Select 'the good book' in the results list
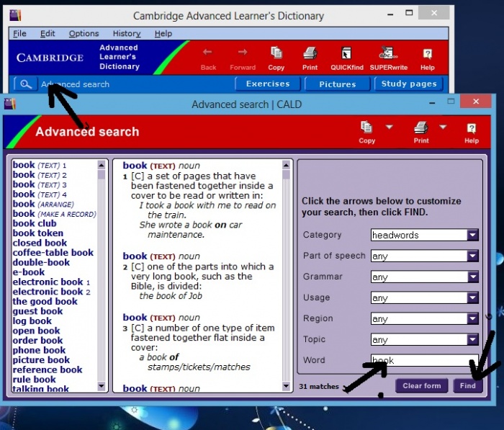 pyautogui.click(x=45, y=301)
